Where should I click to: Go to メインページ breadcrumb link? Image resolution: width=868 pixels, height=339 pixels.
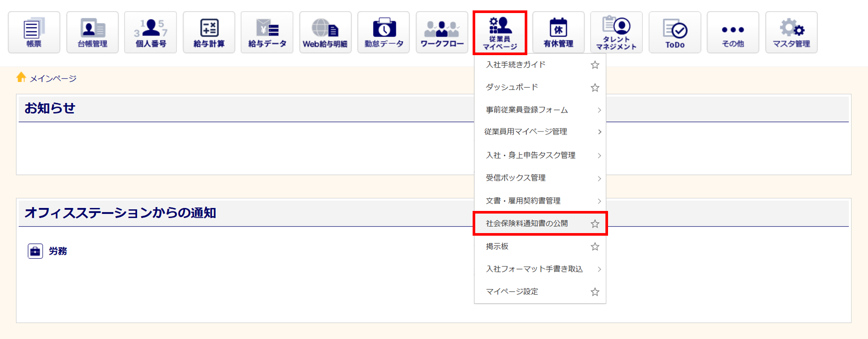tap(53, 79)
